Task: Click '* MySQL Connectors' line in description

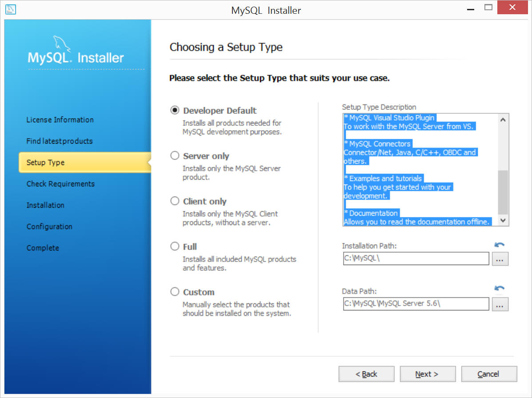Action: click(378, 144)
